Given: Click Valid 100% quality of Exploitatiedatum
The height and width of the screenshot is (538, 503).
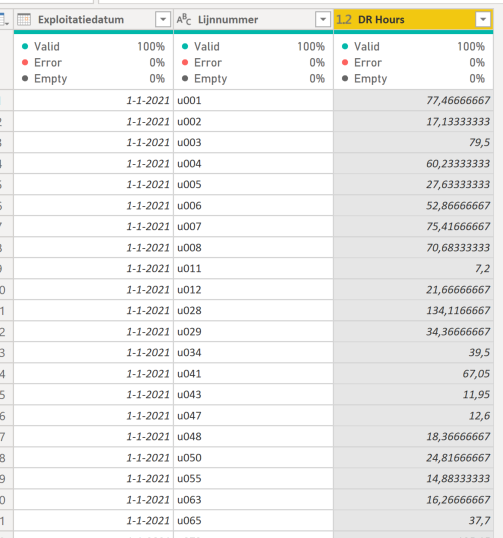Looking at the screenshot, I should [93, 46].
